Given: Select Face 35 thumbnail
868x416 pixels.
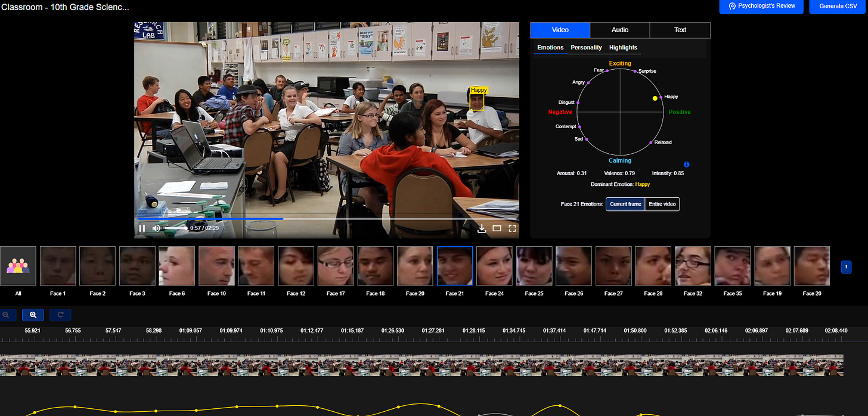Looking at the screenshot, I should 733,266.
